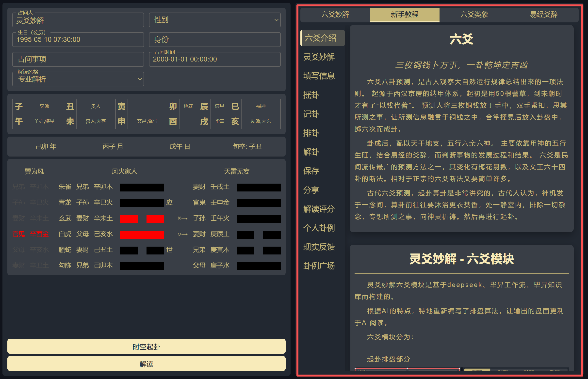Open the 卦例广场 section
This screenshot has width=588, height=379.
pos(319,266)
